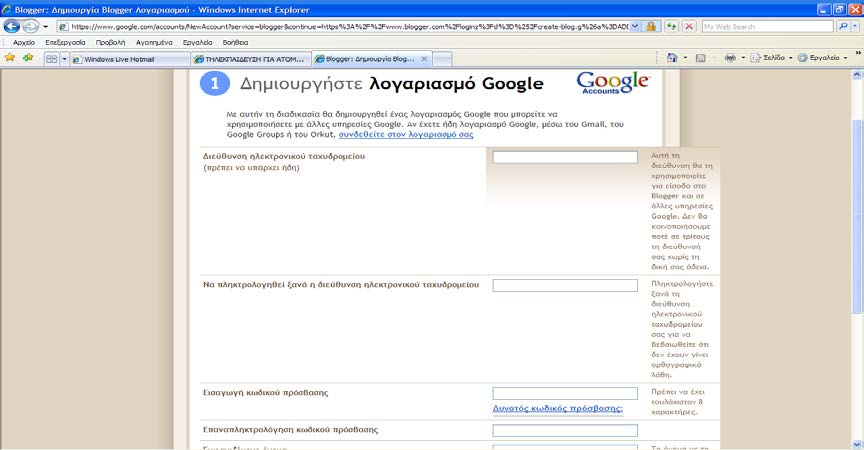Click the page scrollbar down arrow

(857, 444)
